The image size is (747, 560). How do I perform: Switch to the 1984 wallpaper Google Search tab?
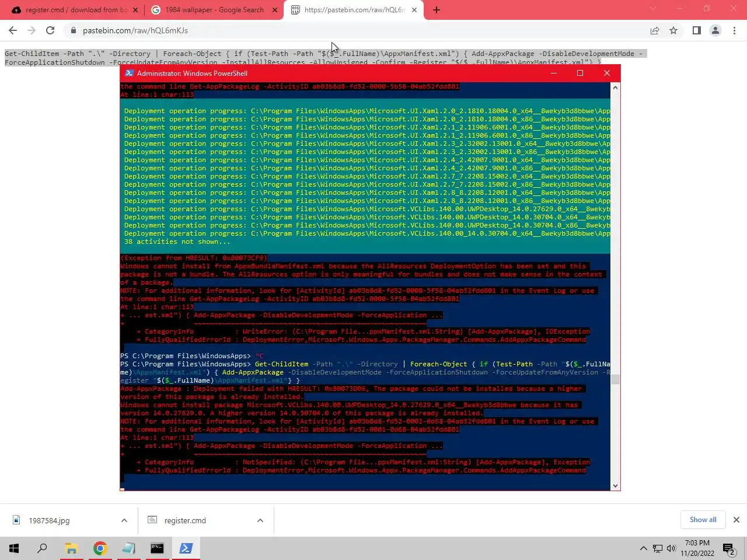click(214, 10)
